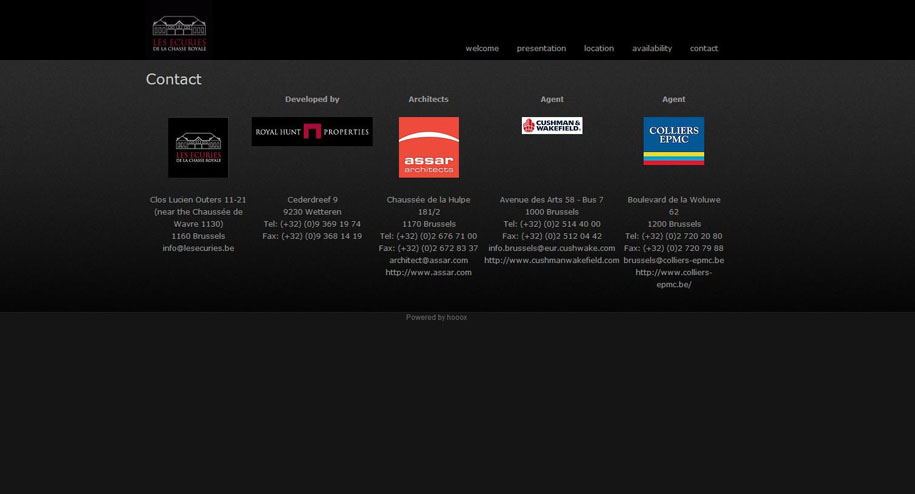
Task: Open the presentation menu item
Action: [542, 48]
